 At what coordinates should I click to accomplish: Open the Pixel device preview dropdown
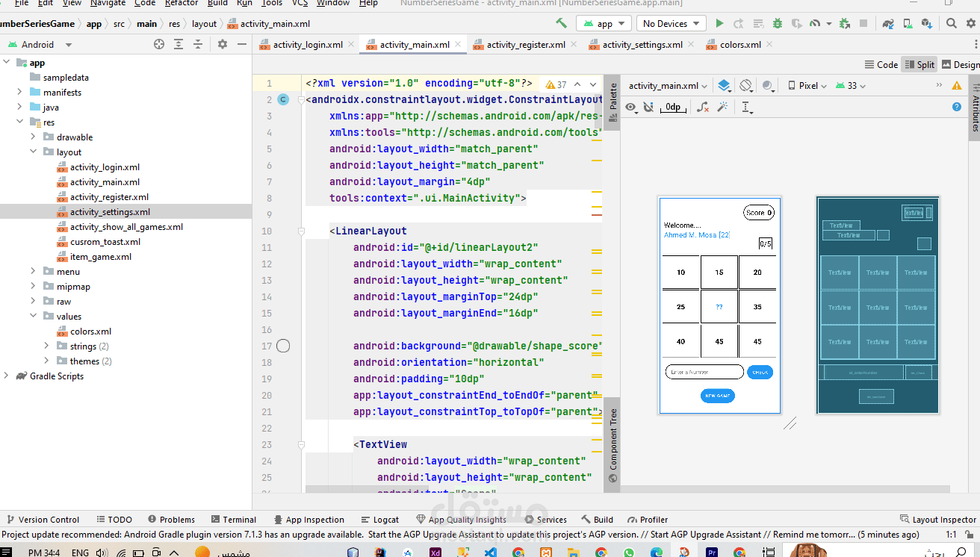807,86
